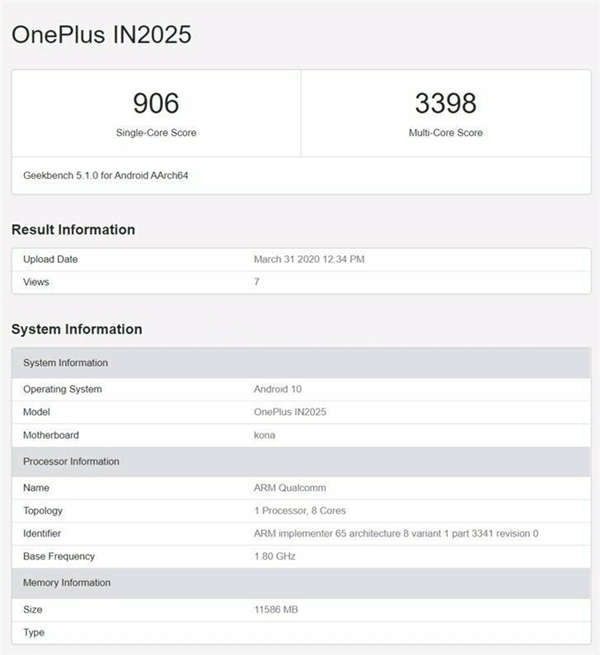Click the views count of 7
Screen dimensions: 600x655
click(x=257, y=282)
